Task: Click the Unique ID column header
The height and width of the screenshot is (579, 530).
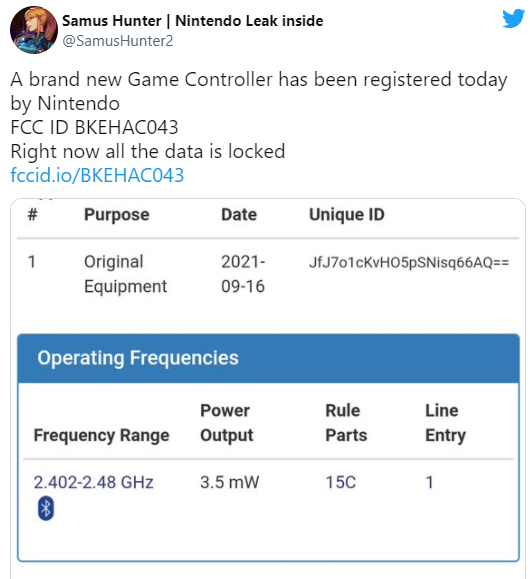Action: [x=347, y=215]
